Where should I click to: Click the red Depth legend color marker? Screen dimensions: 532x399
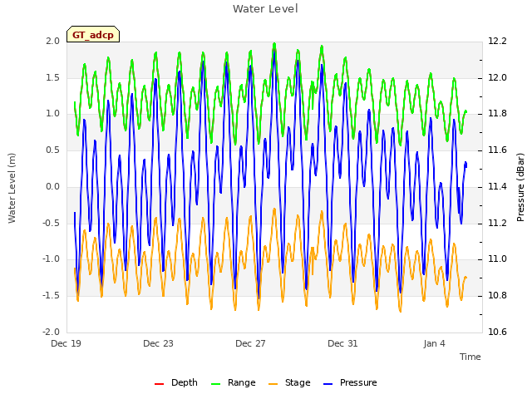[159, 384]
